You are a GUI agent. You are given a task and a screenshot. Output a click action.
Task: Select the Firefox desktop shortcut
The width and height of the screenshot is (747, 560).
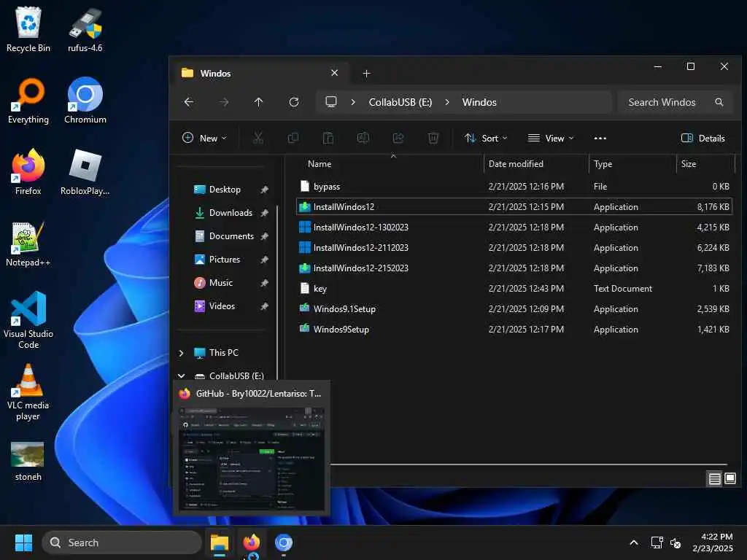pyautogui.click(x=28, y=172)
